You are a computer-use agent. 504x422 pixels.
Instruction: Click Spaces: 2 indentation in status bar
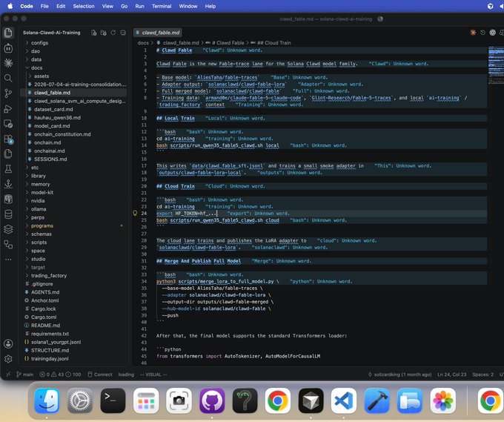[483, 375]
